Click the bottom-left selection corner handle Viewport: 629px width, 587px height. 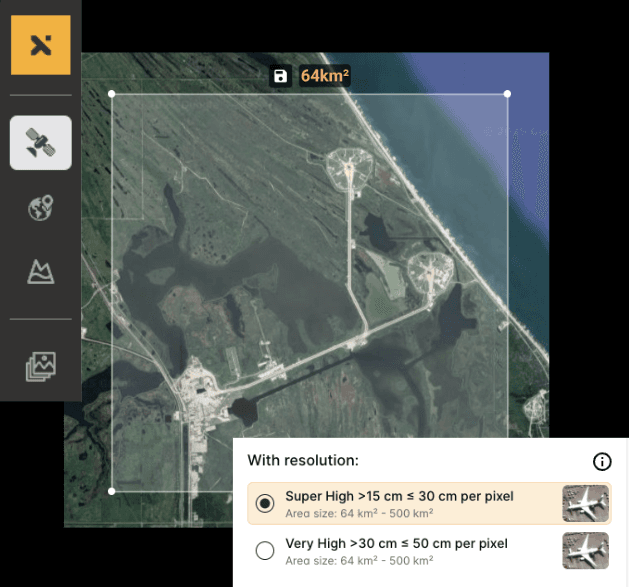pos(111,491)
